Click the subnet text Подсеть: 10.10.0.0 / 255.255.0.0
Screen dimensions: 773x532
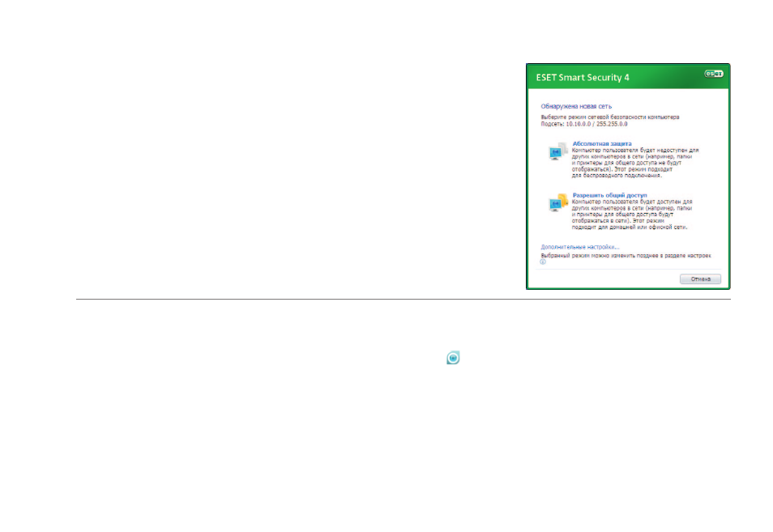tap(583, 124)
